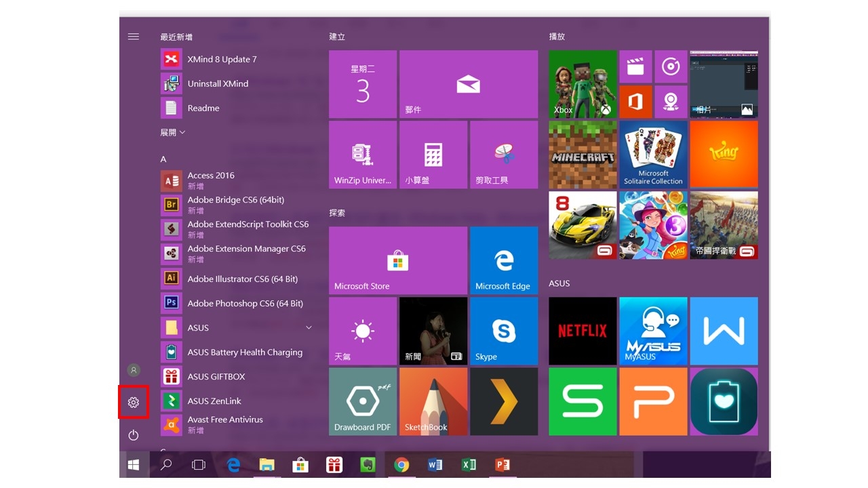Launch XMind 8 Update 7
868x488 pixels.
click(x=235, y=59)
